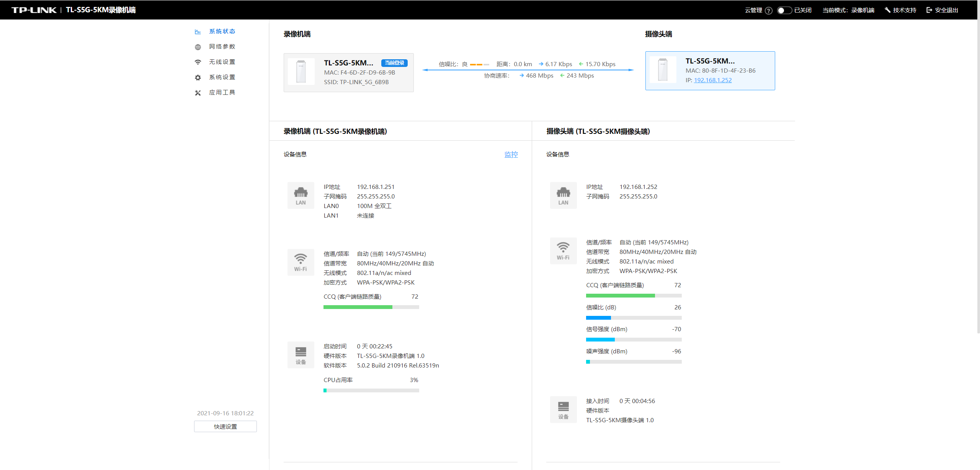
Task: Click the 快速设置 button
Action: point(225,426)
